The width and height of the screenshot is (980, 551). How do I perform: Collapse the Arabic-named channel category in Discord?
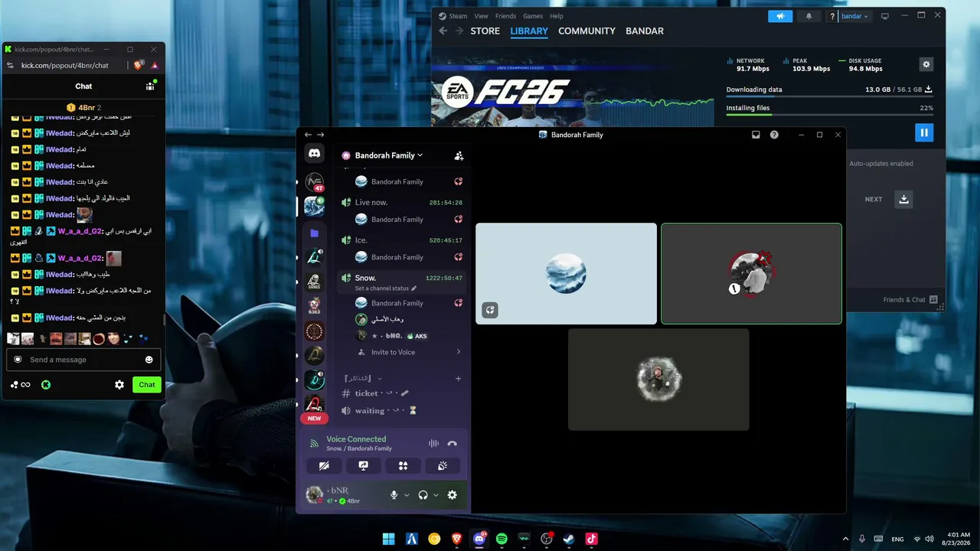363,378
